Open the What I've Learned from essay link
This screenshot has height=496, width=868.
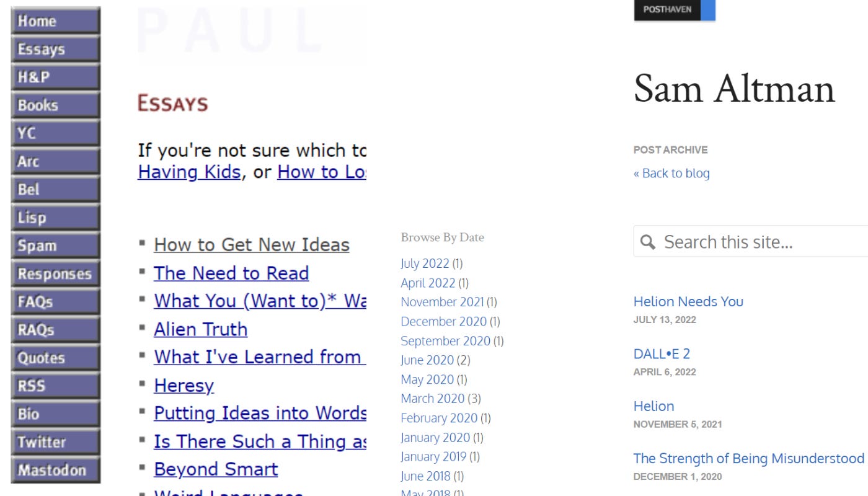tap(260, 356)
